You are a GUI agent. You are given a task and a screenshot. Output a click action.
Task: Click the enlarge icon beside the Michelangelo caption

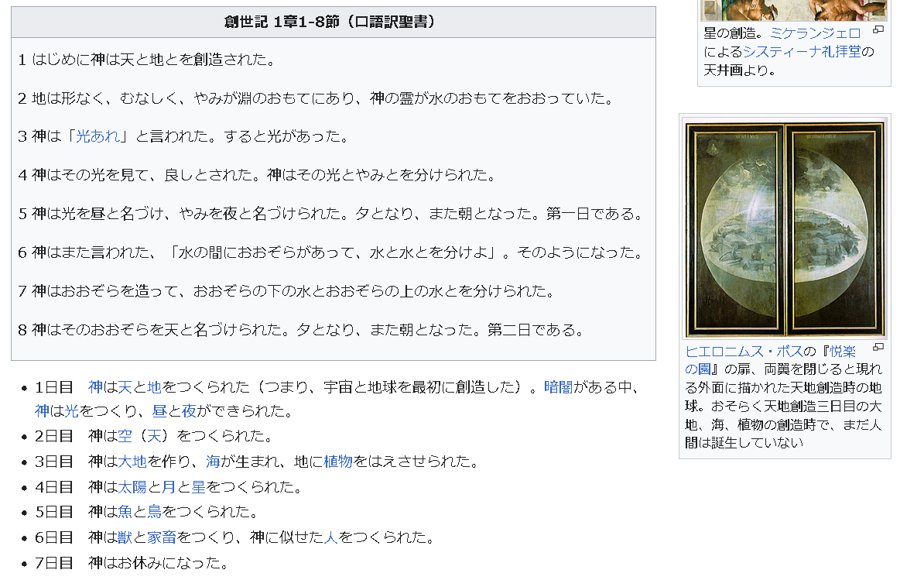tap(878, 29)
